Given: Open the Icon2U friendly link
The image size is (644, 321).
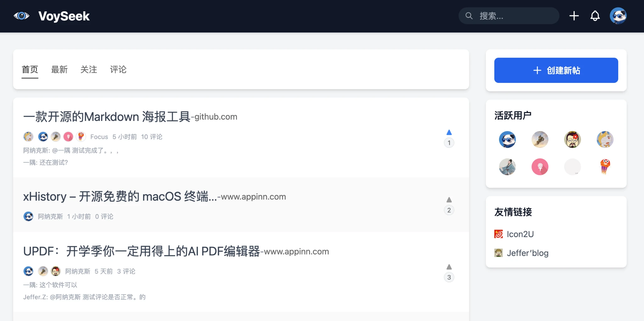Looking at the screenshot, I should [x=520, y=234].
